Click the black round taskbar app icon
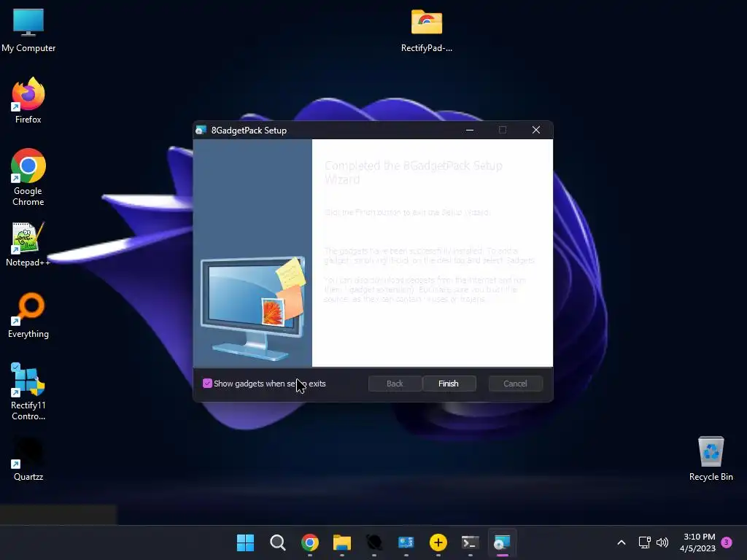This screenshot has width=747, height=560. [x=374, y=542]
